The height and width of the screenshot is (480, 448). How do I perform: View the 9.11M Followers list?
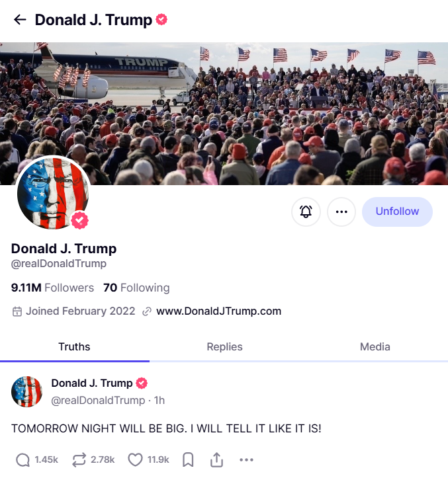coord(52,288)
